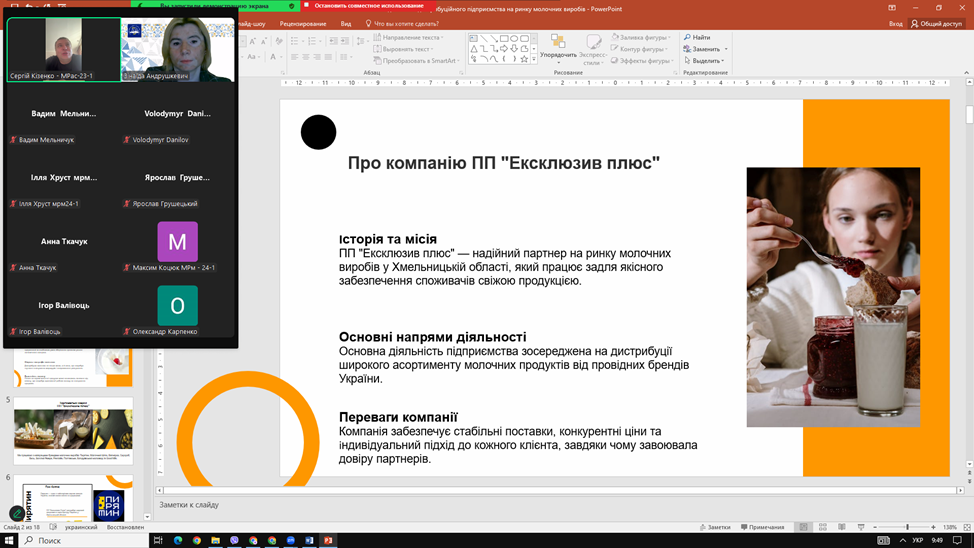The height and width of the screenshot is (548, 974).
Task: Open the Заливка фигуры fill dropdown
Action: [640, 37]
